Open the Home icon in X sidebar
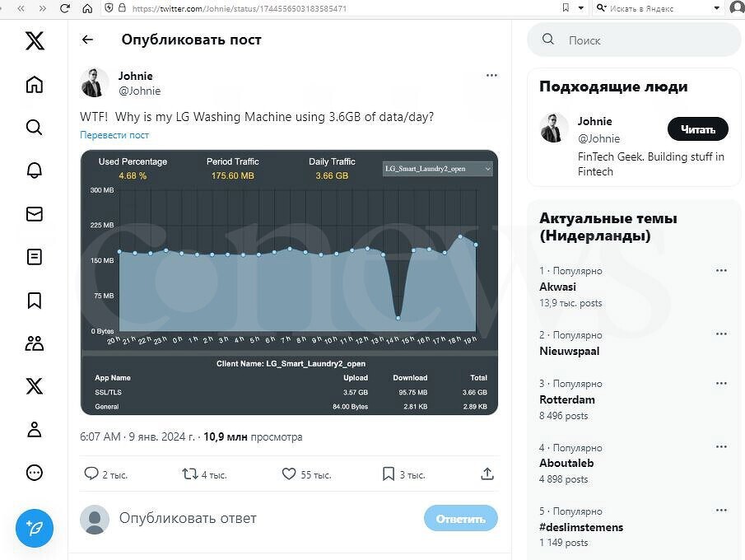 [x=34, y=84]
